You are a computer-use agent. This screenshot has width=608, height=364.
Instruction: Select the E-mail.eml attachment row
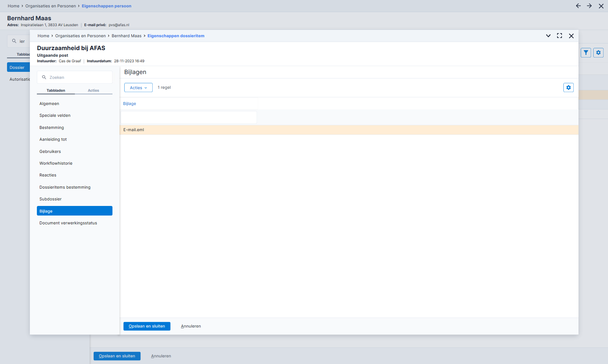[x=349, y=130]
